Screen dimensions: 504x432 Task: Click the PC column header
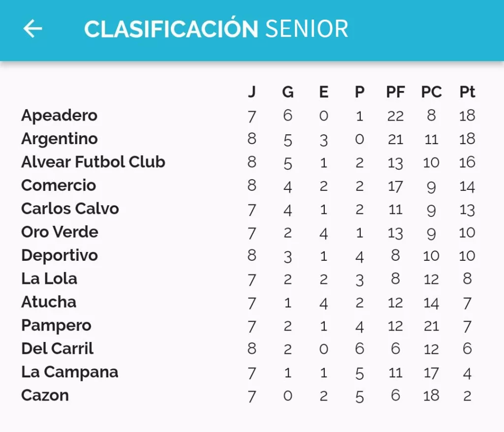431,92
